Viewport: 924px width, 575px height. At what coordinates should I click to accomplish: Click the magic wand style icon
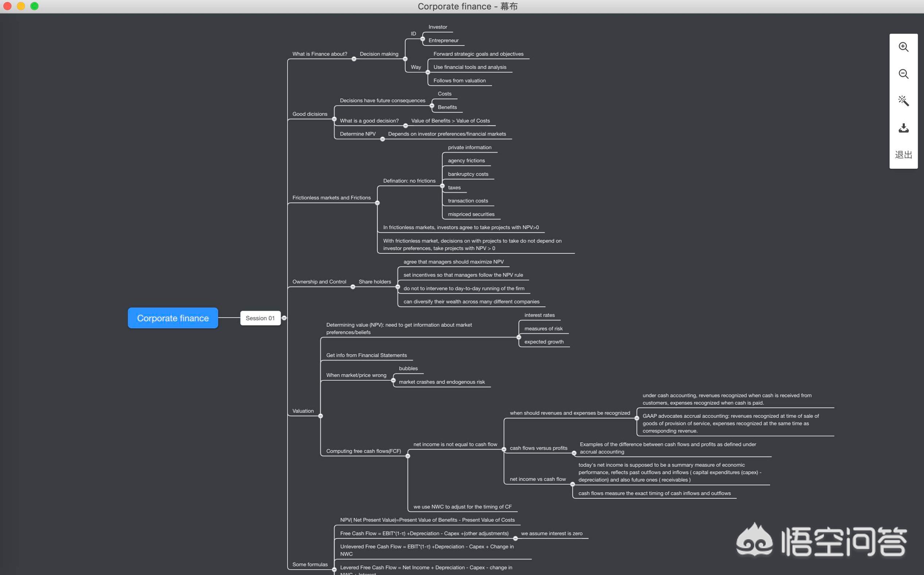coord(903,101)
